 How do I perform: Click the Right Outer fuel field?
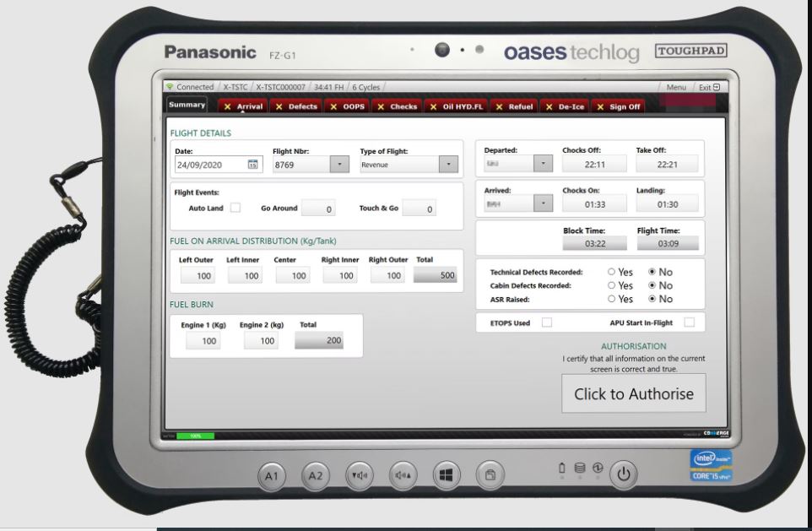coord(387,275)
